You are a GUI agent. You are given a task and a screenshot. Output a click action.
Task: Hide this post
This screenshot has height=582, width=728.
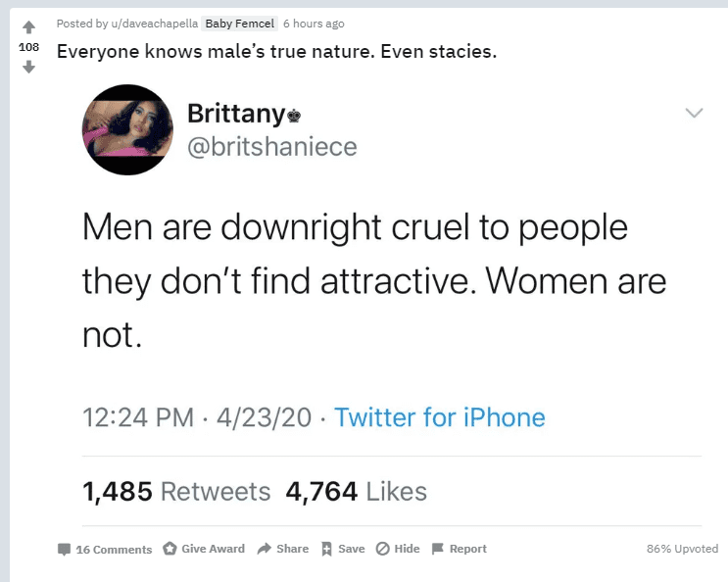click(398, 549)
